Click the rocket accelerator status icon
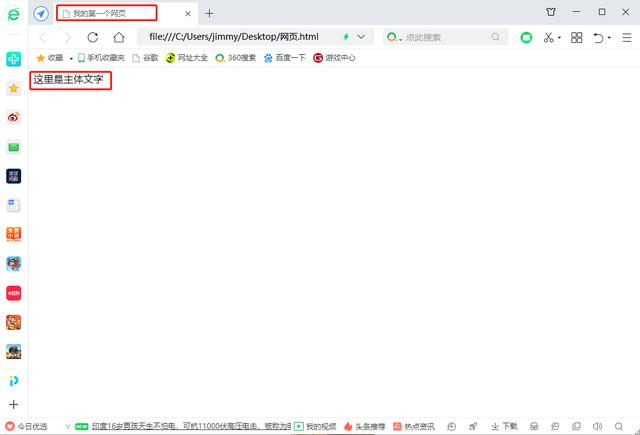 tap(473, 426)
